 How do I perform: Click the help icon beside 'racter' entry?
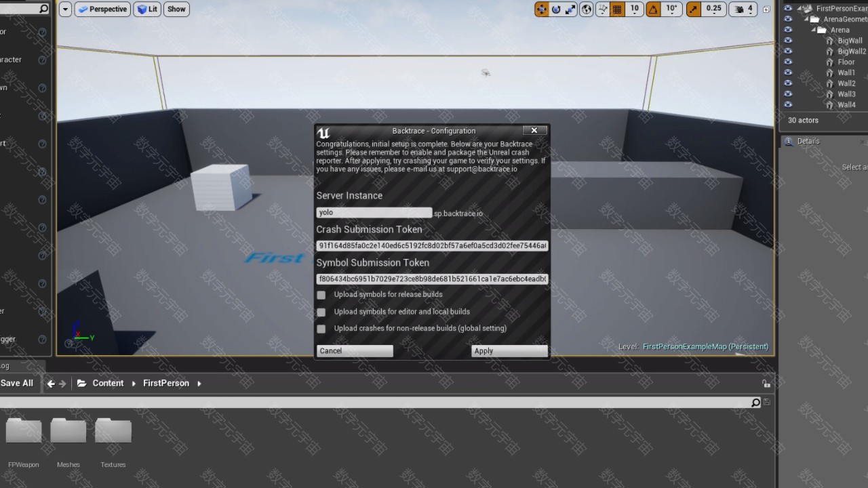point(42,60)
